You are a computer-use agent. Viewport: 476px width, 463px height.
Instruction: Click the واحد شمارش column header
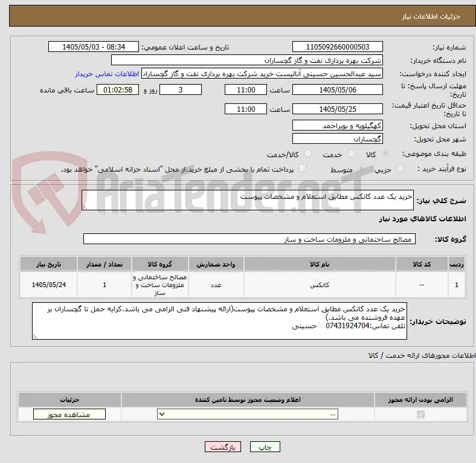(216, 264)
